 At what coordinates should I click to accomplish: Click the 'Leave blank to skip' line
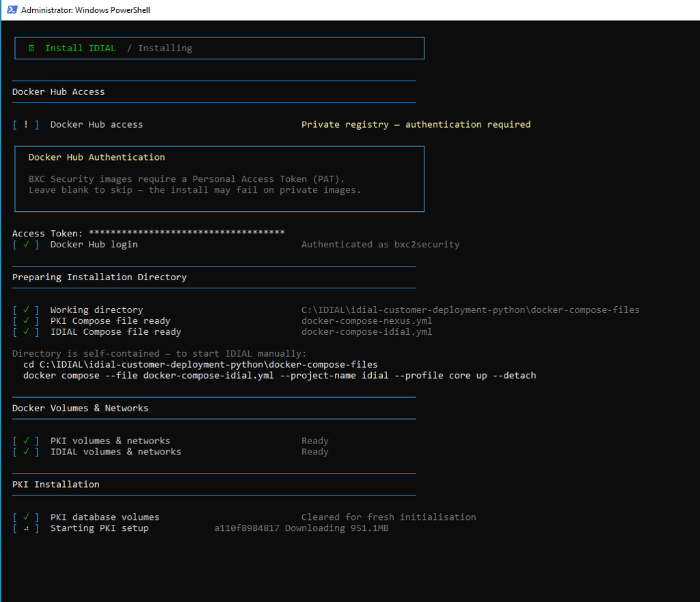[195, 190]
